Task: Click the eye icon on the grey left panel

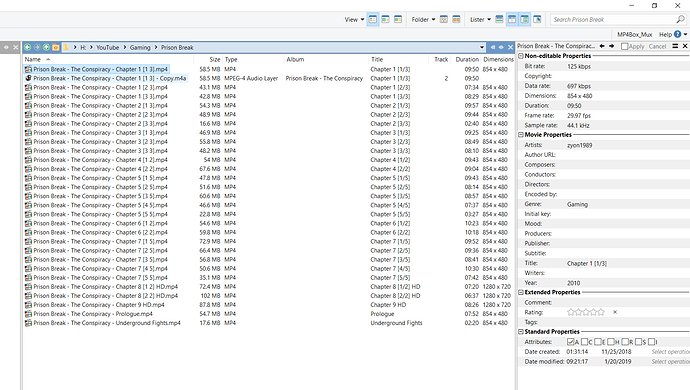Action: click(6, 47)
